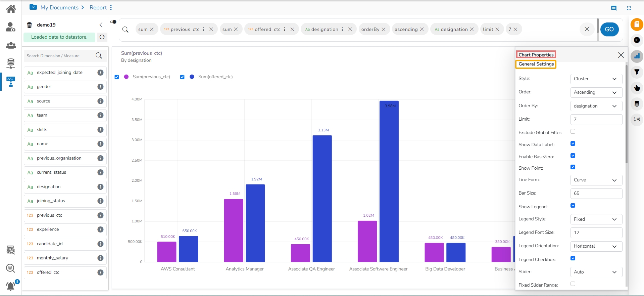Expand the Line Form Curve dropdown

pyautogui.click(x=596, y=180)
